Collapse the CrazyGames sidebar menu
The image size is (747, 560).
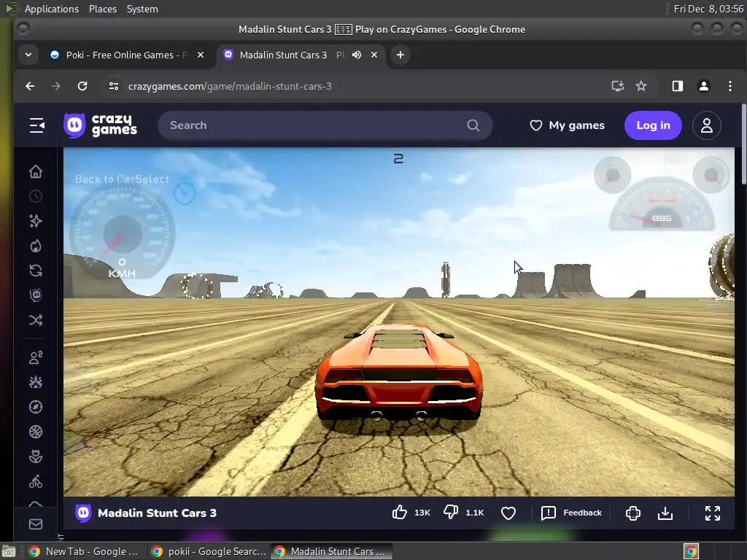coord(36,125)
